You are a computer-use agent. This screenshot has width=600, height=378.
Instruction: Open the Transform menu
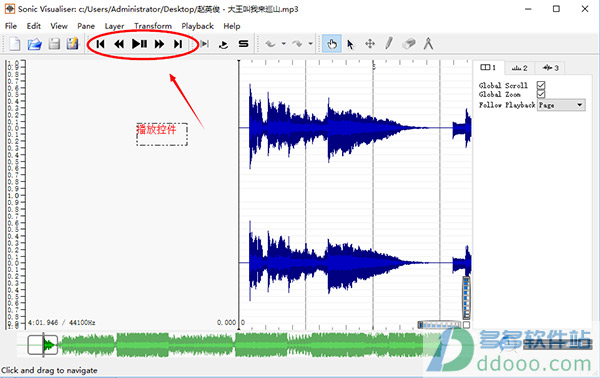[153, 26]
